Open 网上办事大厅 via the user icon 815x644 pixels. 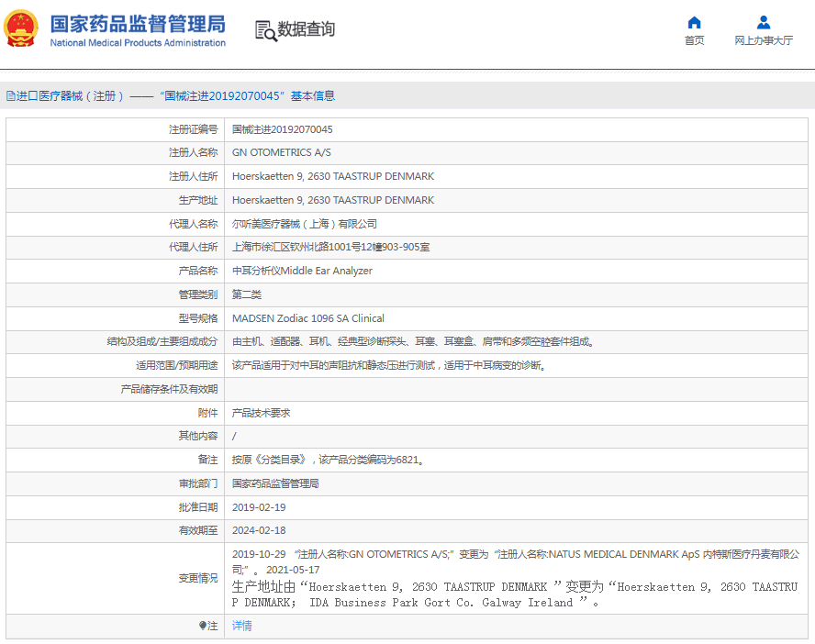point(763,22)
